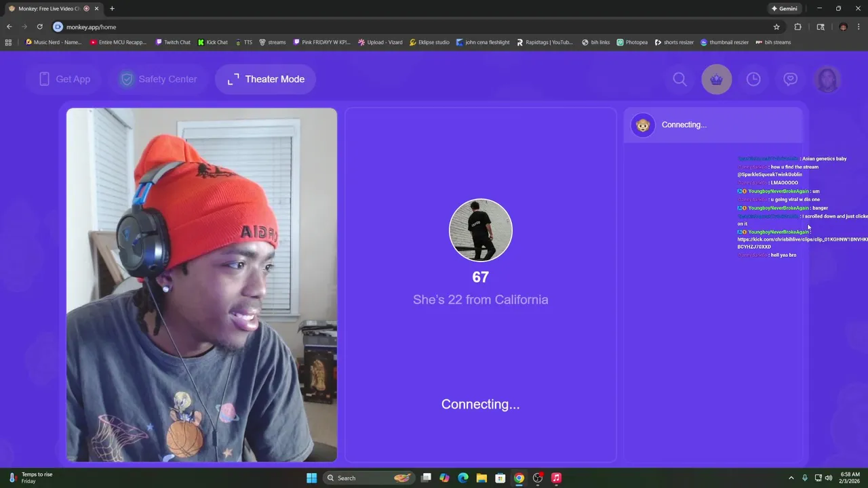This screenshot has width=868, height=488.
Task: Open the Gemini button in Chrome title bar
Action: (784, 9)
